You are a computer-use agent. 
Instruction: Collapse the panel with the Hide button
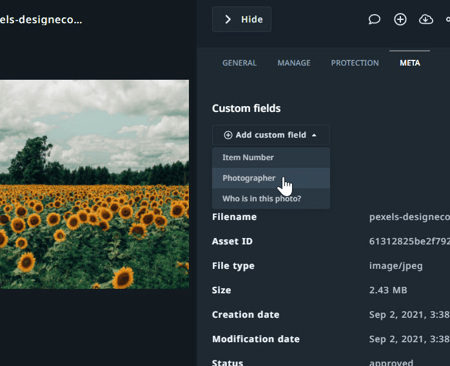[242, 19]
